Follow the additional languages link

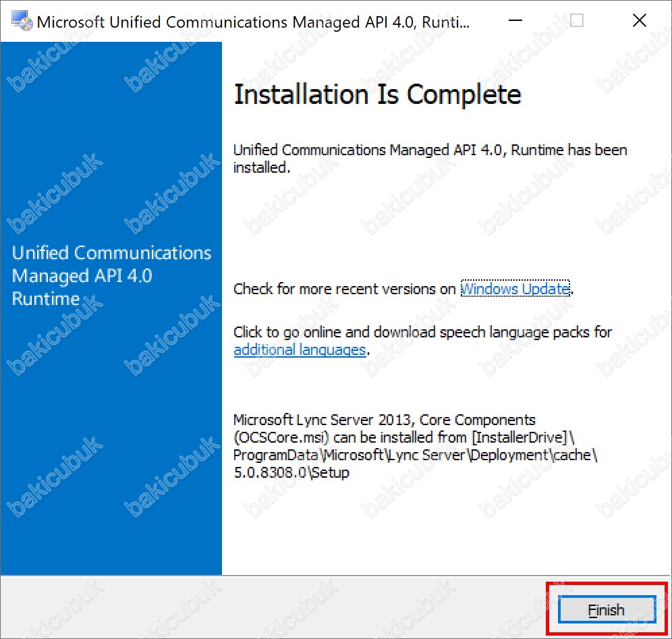pyautogui.click(x=300, y=350)
